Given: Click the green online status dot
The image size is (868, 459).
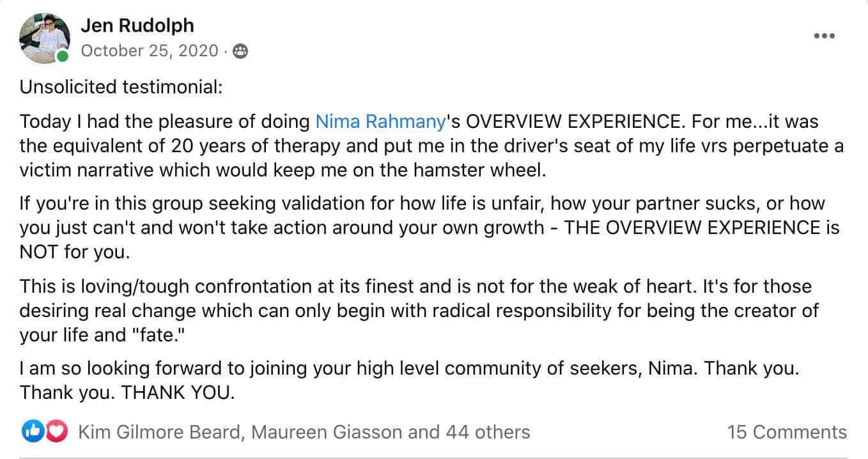Looking at the screenshot, I should pyautogui.click(x=62, y=57).
